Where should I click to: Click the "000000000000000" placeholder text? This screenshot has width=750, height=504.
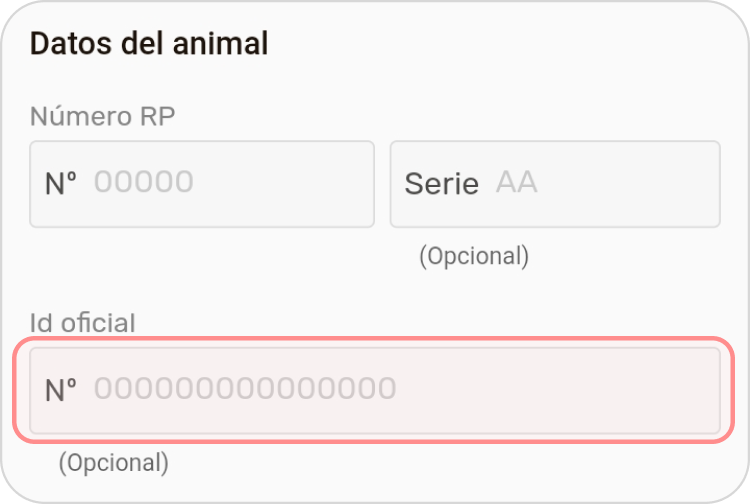coord(245,388)
